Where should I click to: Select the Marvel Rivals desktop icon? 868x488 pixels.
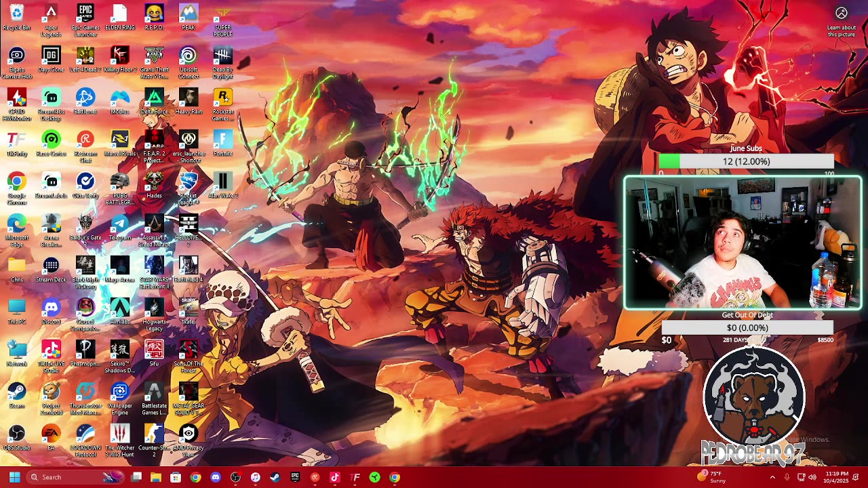tap(120, 144)
